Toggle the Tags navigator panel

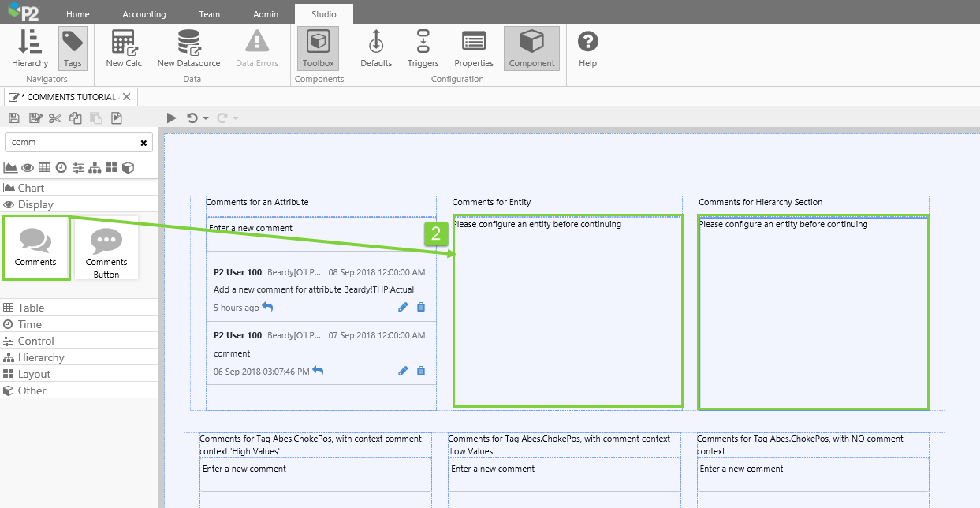point(73,49)
